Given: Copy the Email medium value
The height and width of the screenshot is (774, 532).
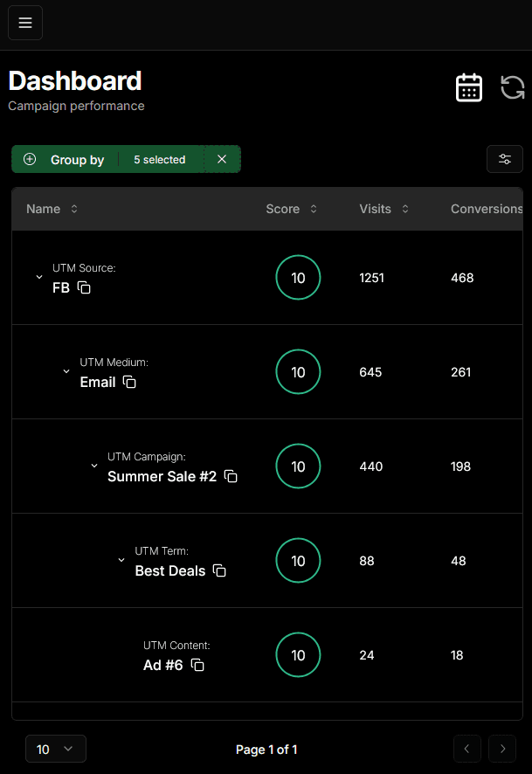Looking at the screenshot, I should pos(129,382).
